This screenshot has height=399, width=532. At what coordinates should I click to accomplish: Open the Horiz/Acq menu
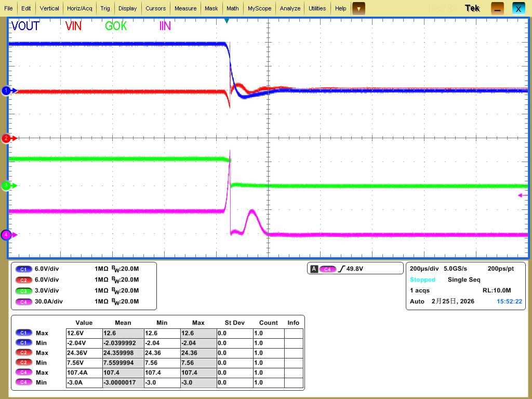click(79, 8)
